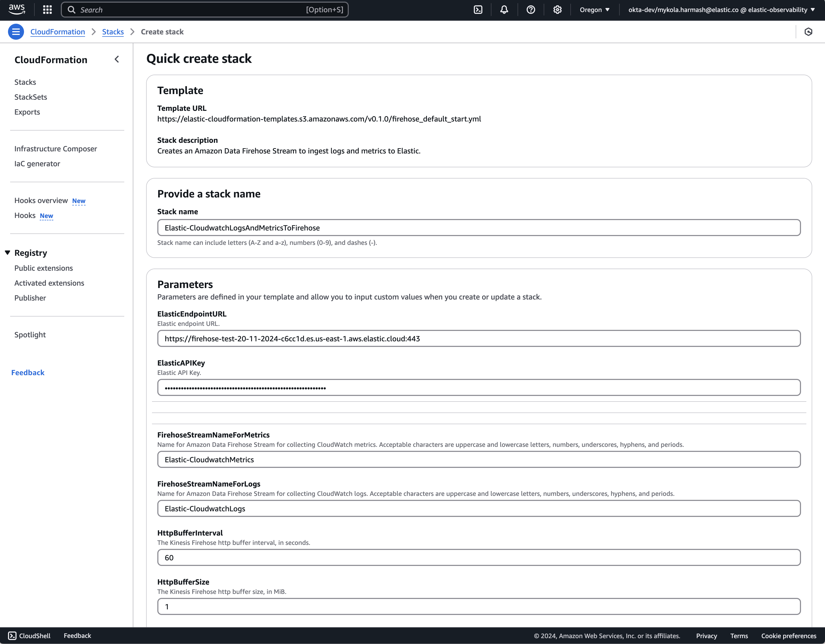825x644 pixels.
Task: Open the help question mark icon
Action: pos(531,10)
